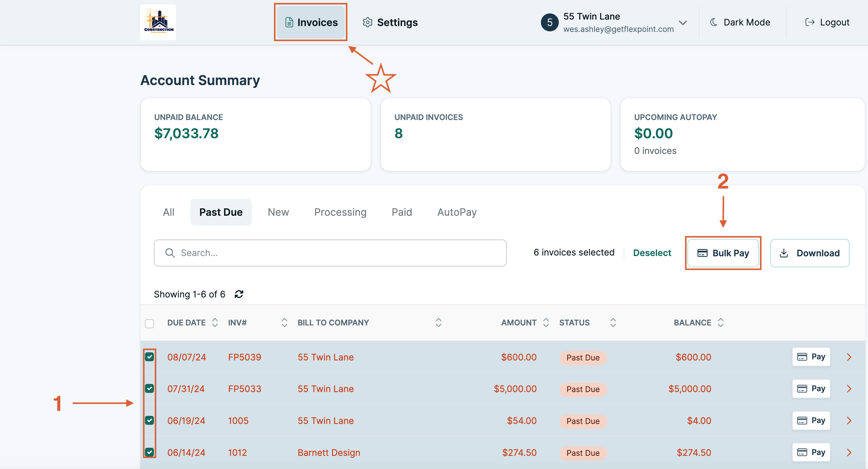Select the Past Due tab
Image resolution: width=868 pixels, height=469 pixels.
(x=221, y=212)
